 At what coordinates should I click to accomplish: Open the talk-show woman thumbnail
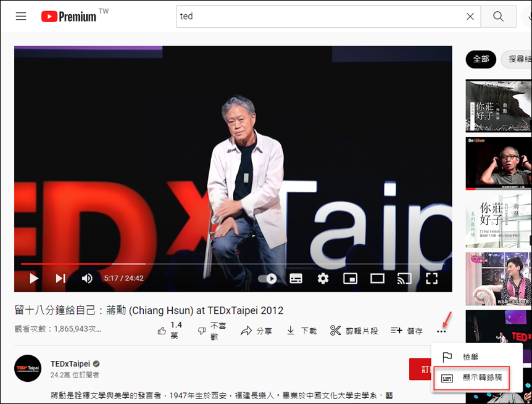click(x=499, y=279)
